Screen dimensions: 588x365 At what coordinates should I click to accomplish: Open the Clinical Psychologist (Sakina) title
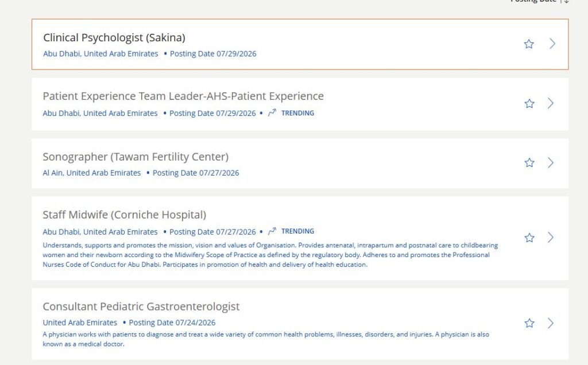(114, 37)
